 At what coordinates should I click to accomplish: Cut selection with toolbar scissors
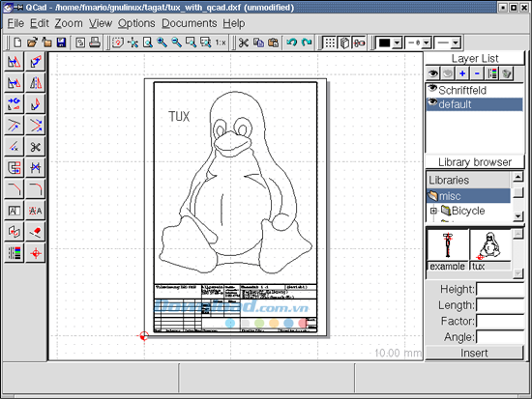[243, 43]
